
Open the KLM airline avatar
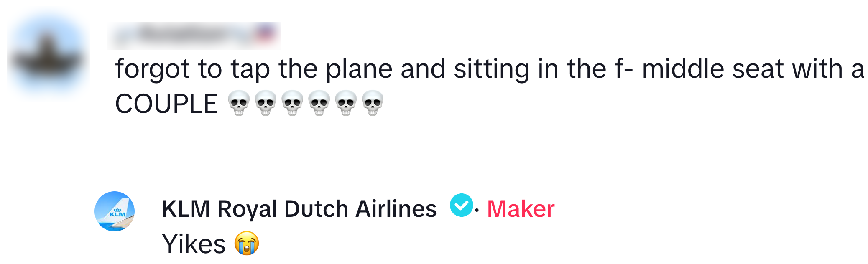pyautogui.click(x=115, y=211)
